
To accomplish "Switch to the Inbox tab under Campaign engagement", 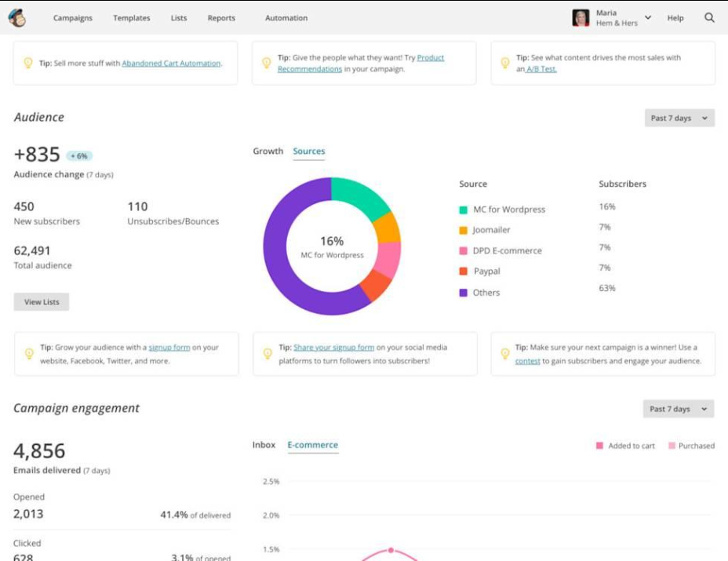I will coord(264,444).
